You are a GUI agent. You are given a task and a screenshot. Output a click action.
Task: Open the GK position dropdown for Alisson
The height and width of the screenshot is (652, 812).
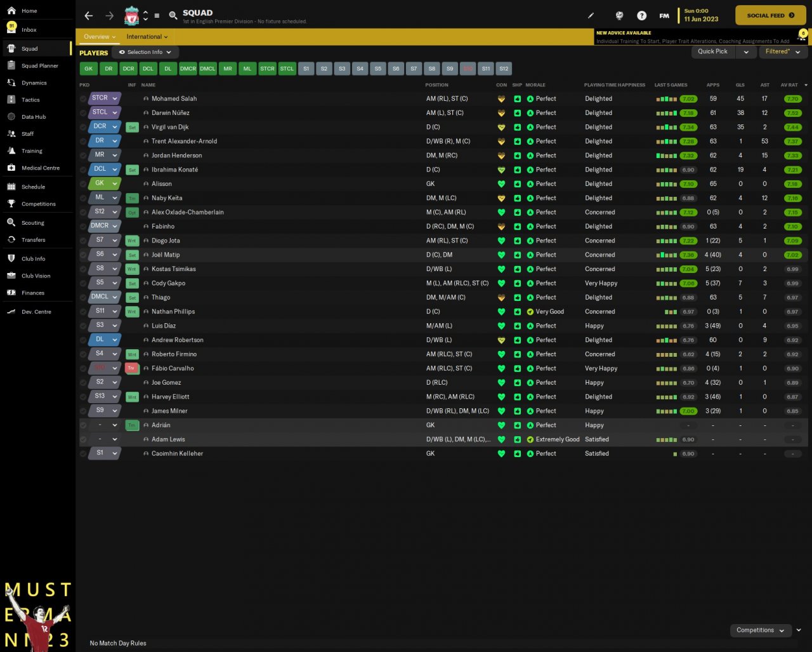(105, 183)
